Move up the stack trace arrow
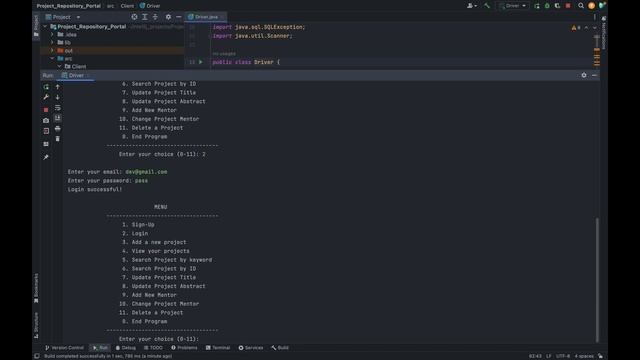The height and width of the screenshot is (360, 640). (x=58, y=87)
